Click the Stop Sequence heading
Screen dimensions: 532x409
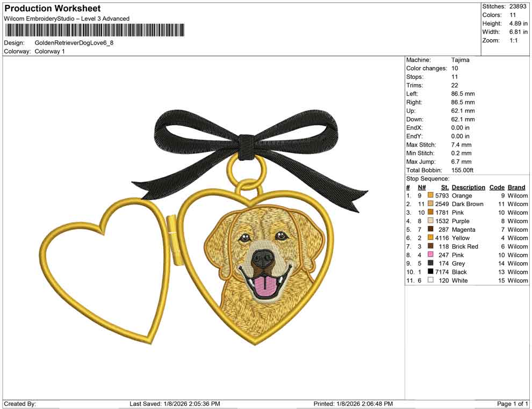pyautogui.click(x=428, y=178)
